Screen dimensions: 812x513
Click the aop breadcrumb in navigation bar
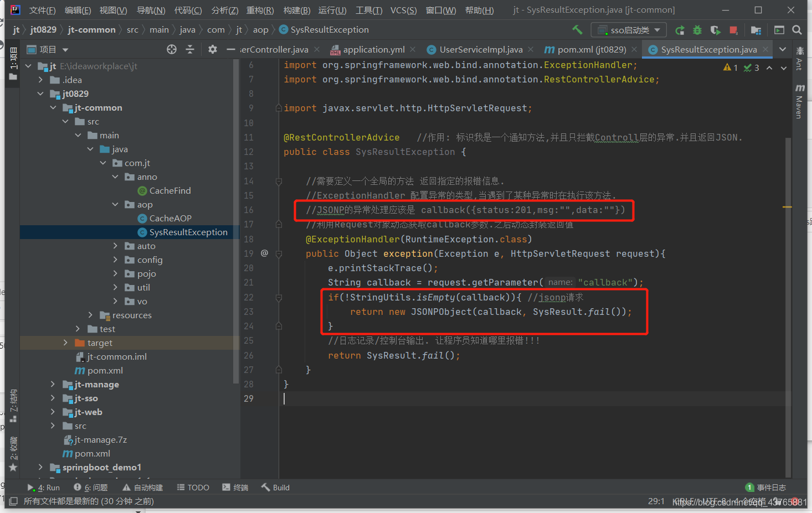pos(260,30)
